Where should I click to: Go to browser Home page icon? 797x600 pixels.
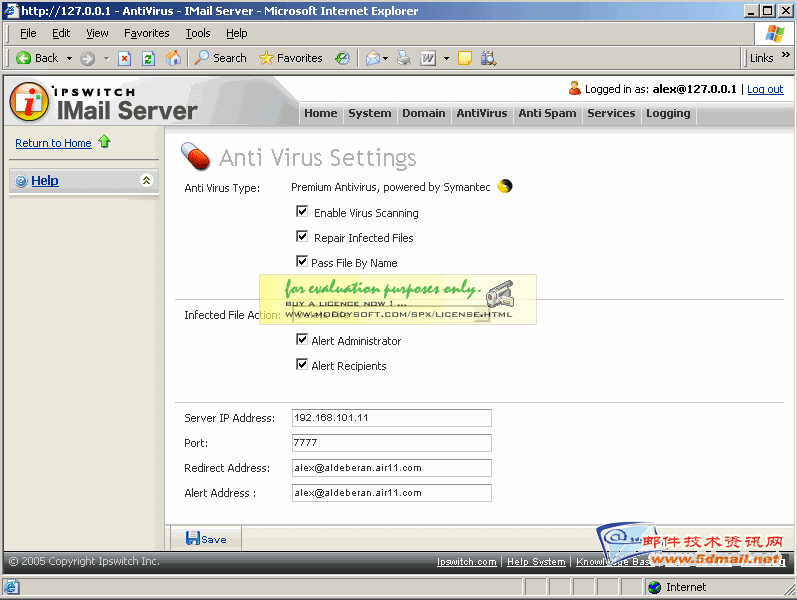pyautogui.click(x=173, y=58)
